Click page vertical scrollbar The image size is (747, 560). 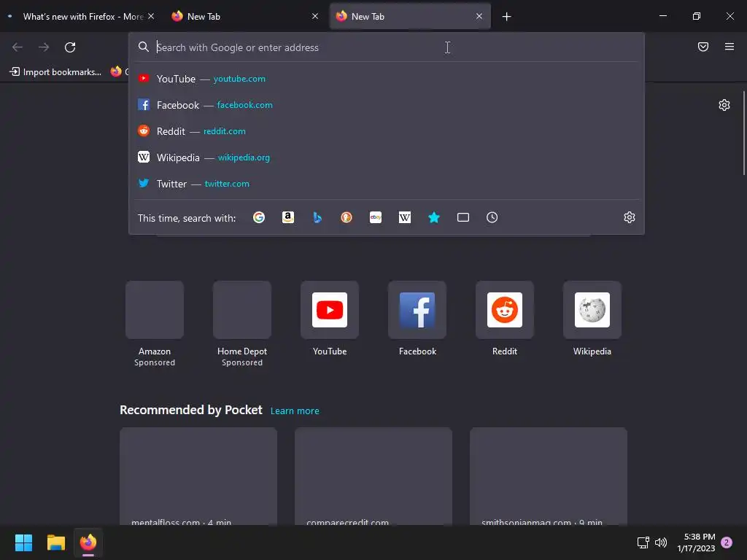pyautogui.click(x=744, y=133)
